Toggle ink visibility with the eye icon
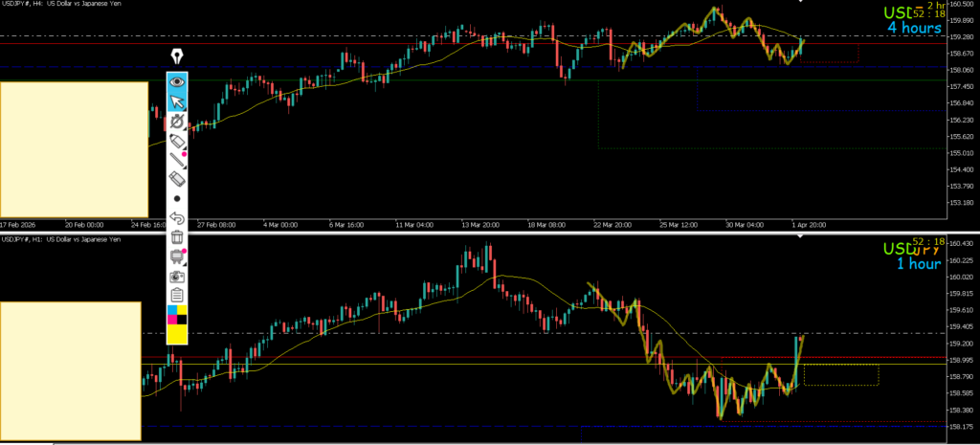Viewport: 980px width, 445px height. pos(177,81)
